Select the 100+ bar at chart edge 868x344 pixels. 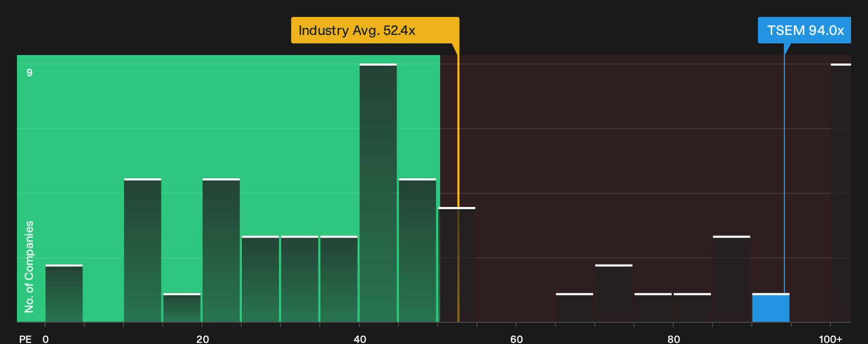(841, 193)
